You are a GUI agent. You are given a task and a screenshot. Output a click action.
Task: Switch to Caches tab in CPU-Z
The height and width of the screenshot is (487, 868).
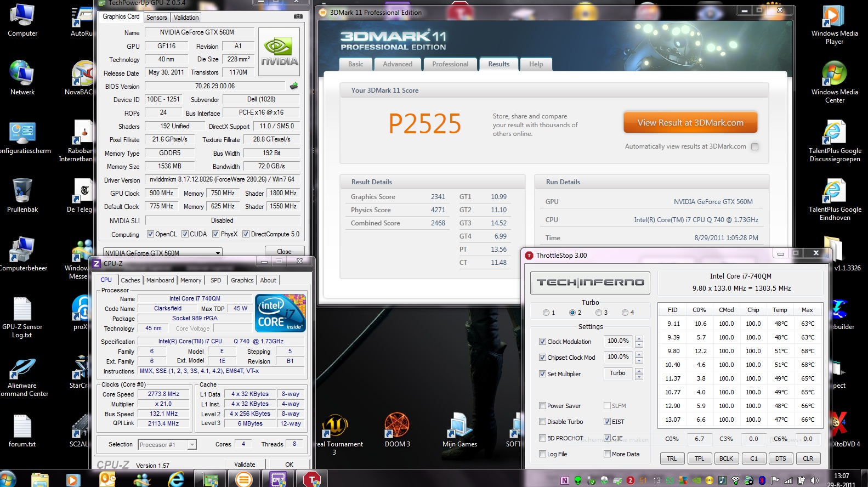click(131, 280)
